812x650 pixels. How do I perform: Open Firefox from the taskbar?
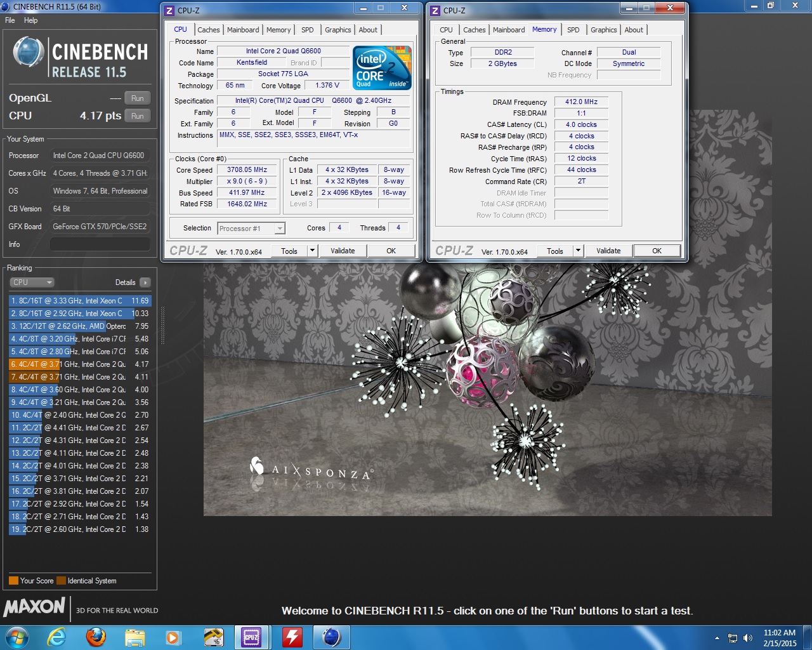click(96, 637)
